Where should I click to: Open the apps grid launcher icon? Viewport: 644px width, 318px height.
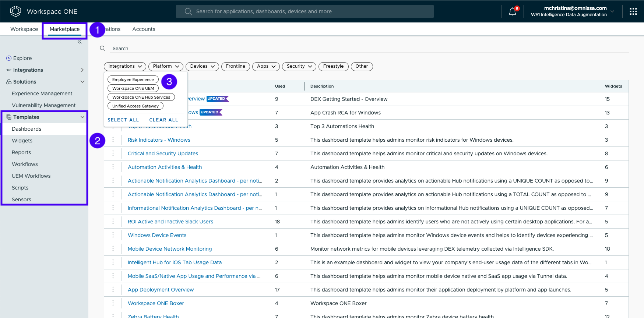[633, 12]
